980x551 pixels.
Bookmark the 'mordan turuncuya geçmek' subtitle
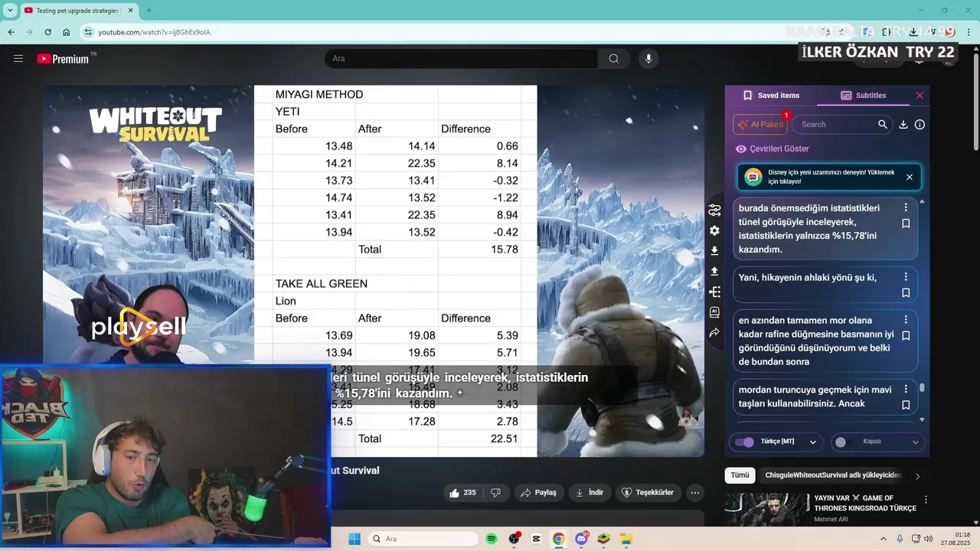point(906,405)
